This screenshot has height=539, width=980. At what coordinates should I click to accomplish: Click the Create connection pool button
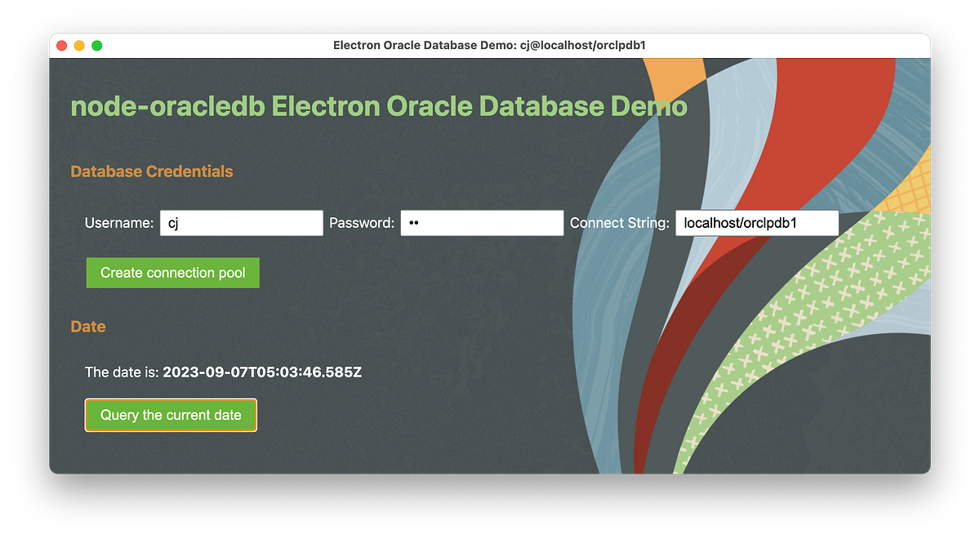click(x=172, y=272)
